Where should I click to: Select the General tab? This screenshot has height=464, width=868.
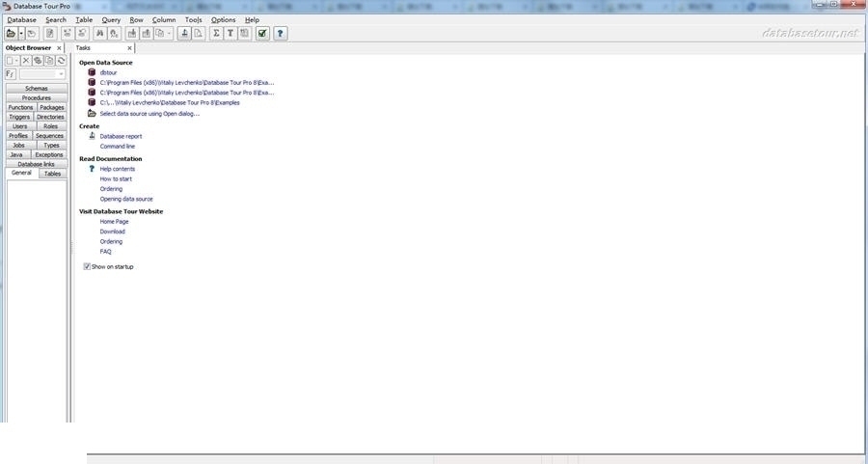(21, 173)
